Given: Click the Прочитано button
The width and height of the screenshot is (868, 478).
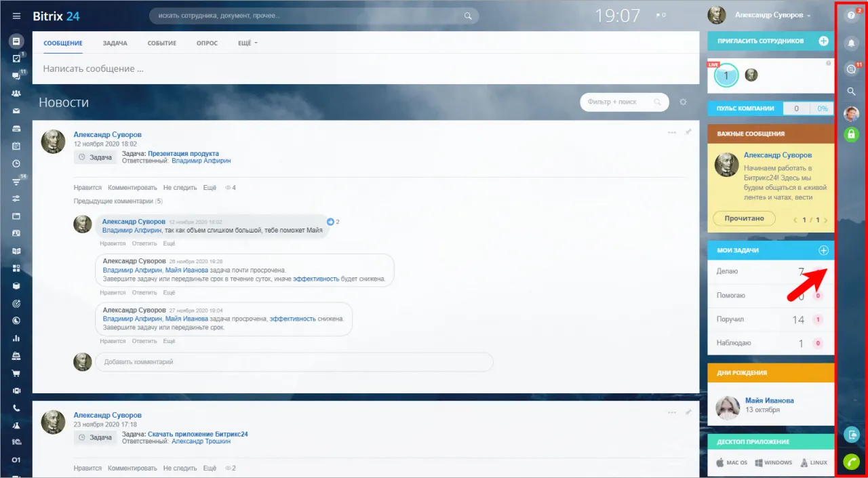Looking at the screenshot, I should (x=744, y=218).
